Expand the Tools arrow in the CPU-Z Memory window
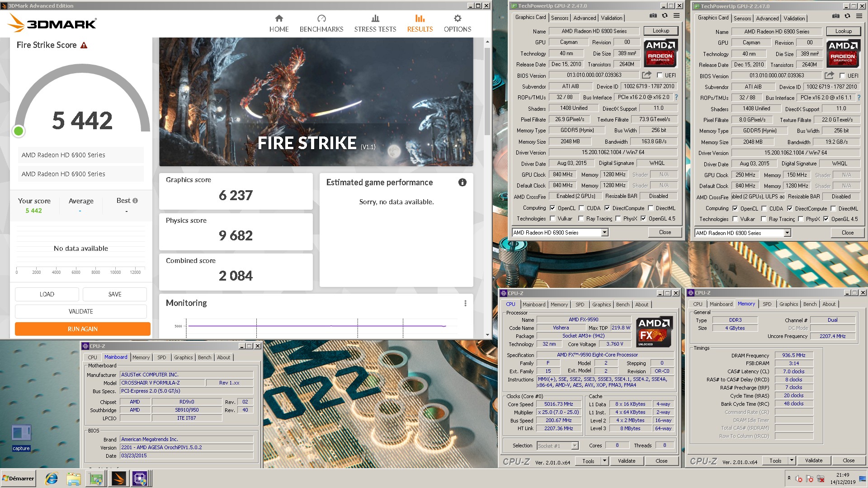 [x=792, y=460]
